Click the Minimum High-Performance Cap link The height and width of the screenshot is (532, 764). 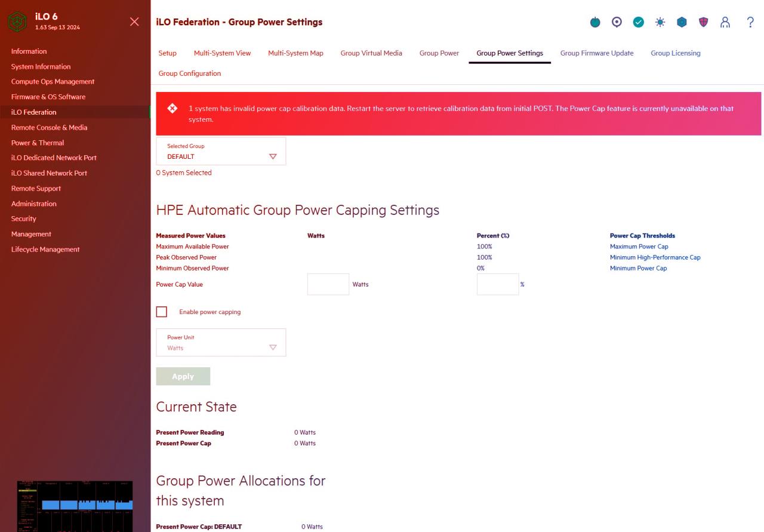point(655,257)
